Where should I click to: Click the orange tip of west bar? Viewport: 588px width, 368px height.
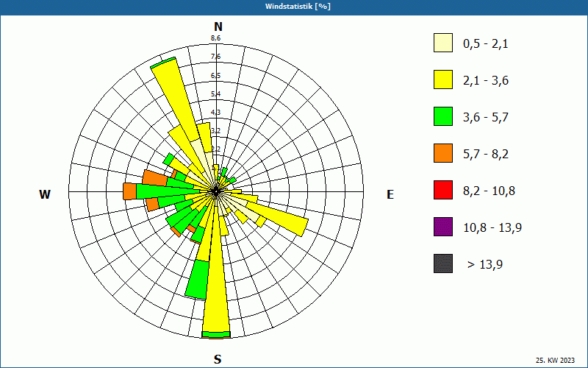click(x=130, y=191)
